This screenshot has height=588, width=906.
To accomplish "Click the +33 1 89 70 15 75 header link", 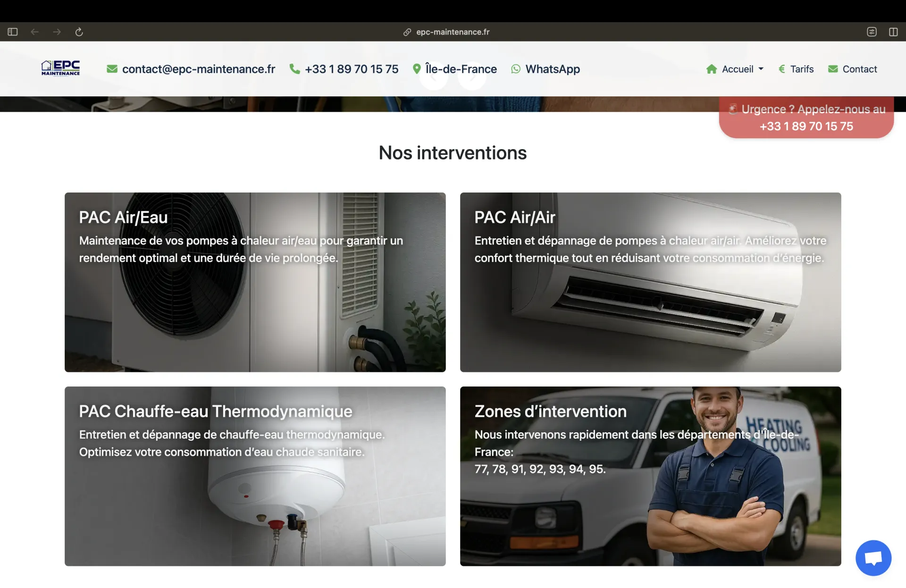I will click(x=352, y=69).
